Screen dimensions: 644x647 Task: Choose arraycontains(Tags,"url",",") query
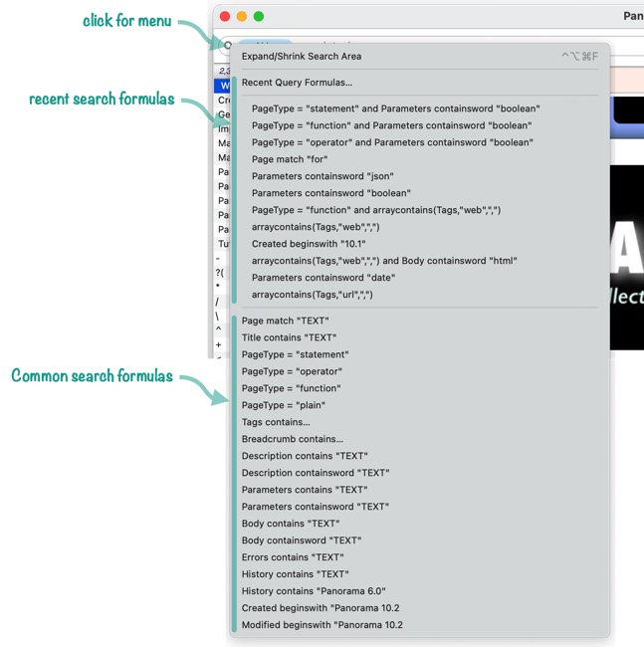click(x=420, y=295)
